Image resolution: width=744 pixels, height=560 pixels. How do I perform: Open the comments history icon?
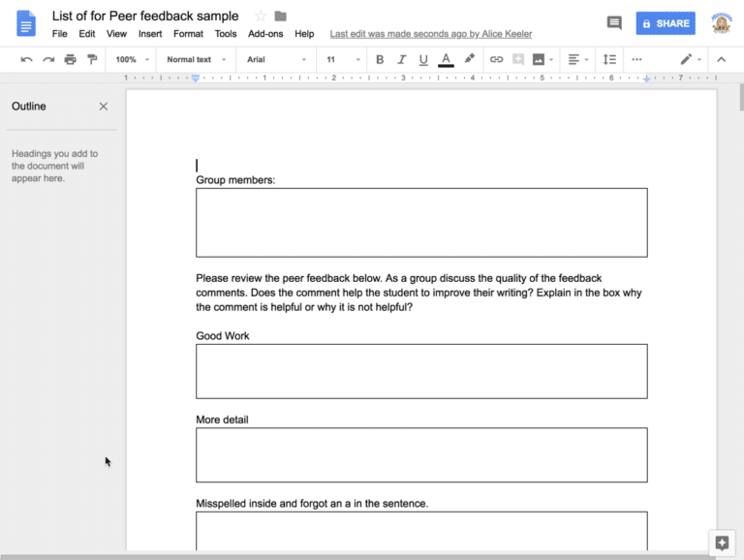614,23
